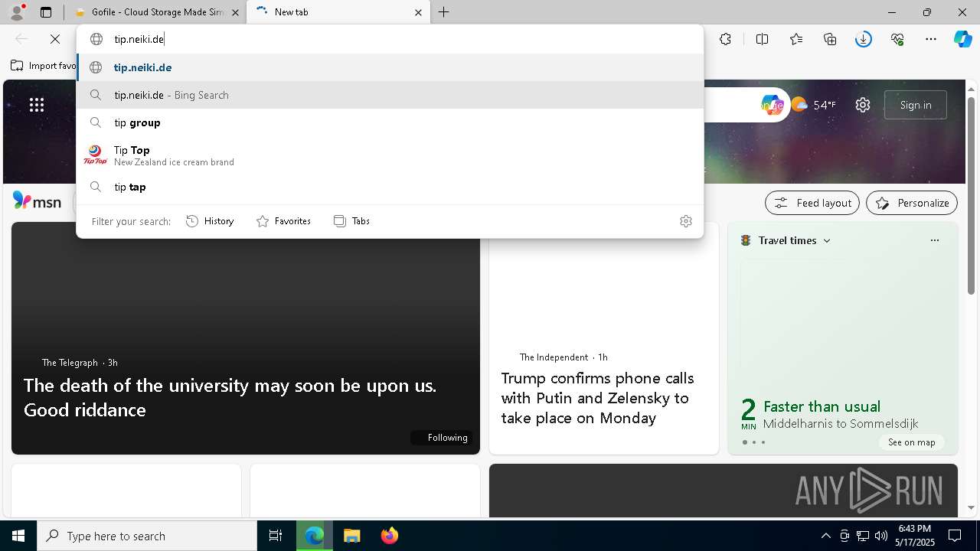
Task: Open The Telegraph university death article
Action: [230, 397]
